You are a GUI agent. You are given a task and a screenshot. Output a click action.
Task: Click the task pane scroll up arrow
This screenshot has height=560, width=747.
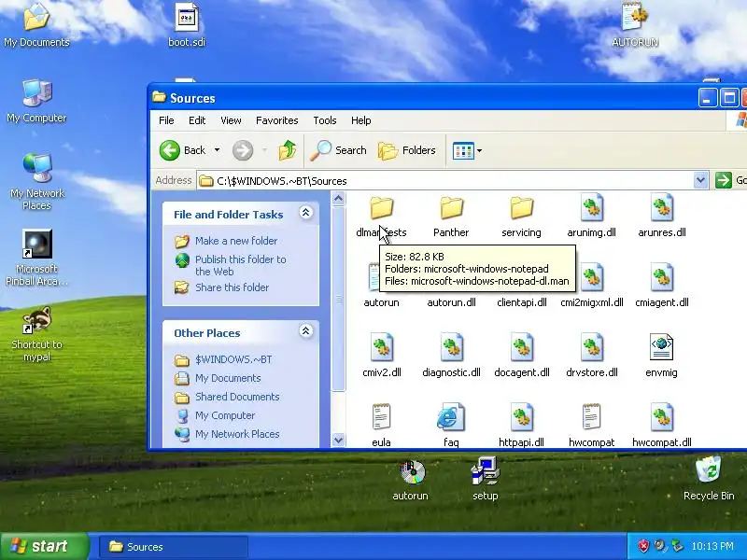tap(338, 198)
